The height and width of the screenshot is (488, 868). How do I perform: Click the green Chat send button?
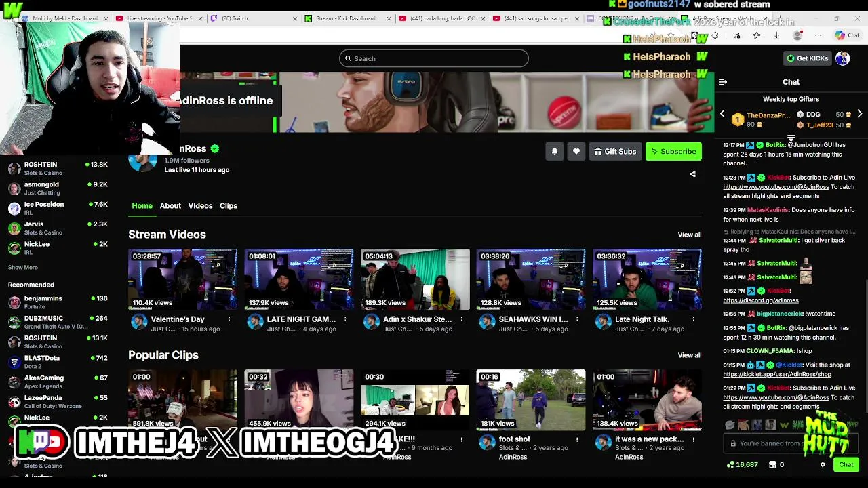click(x=846, y=465)
